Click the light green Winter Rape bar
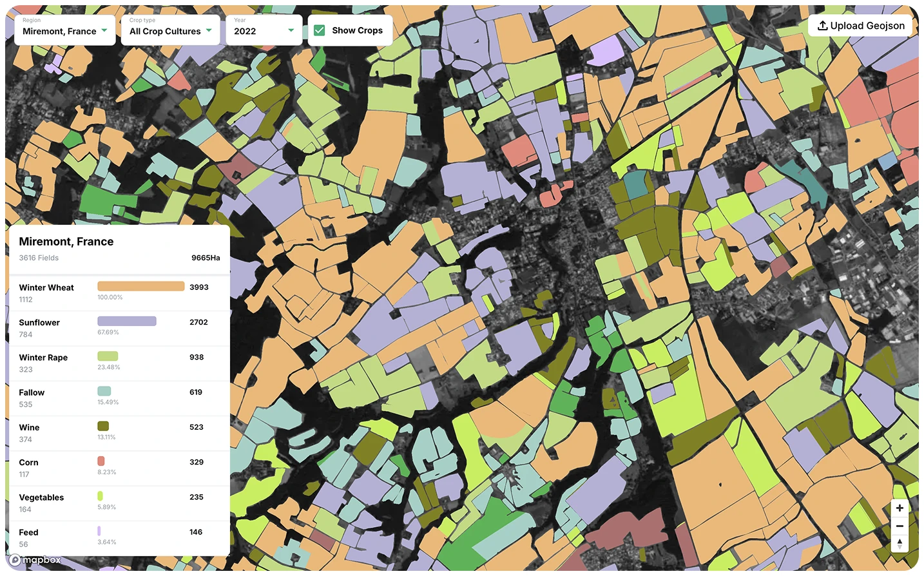 click(x=108, y=356)
